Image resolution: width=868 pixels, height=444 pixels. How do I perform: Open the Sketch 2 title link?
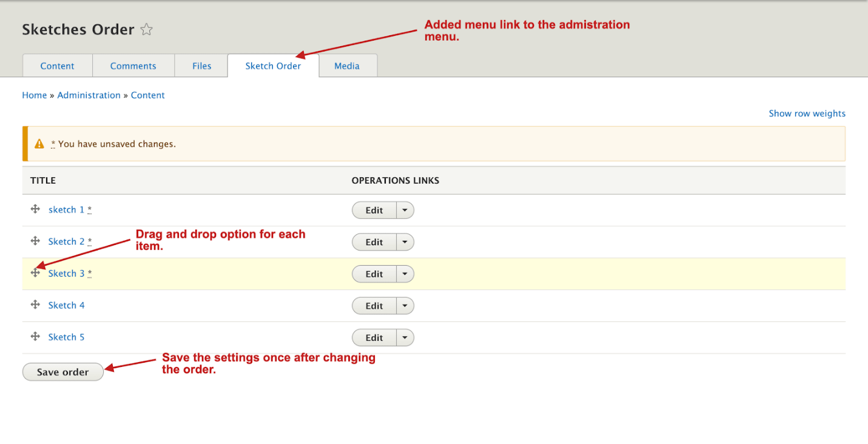(x=67, y=241)
